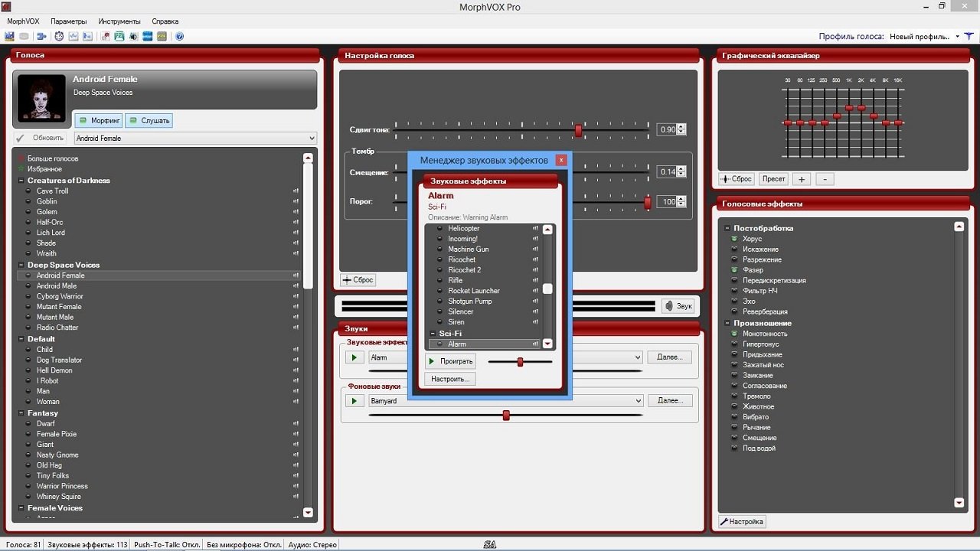This screenshot has height=551, width=980.
Task: Collapse the Creatures of Darkness voice group
Action: pyautogui.click(x=21, y=181)
